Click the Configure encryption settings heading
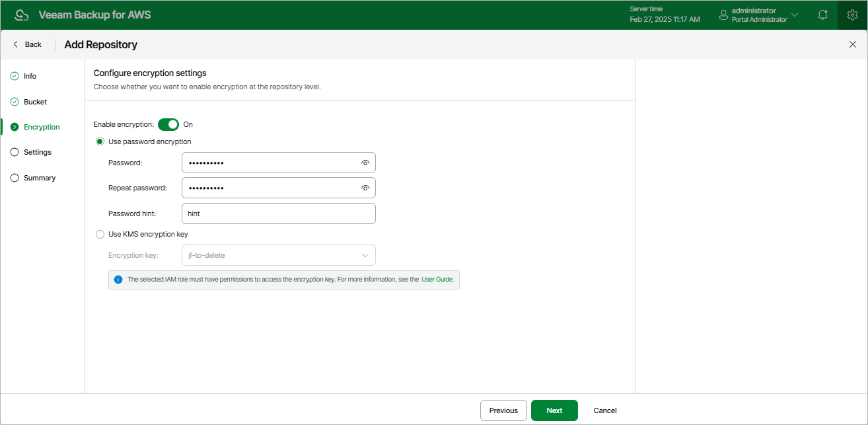Viewport: 868px width, 425px height. 150,73
